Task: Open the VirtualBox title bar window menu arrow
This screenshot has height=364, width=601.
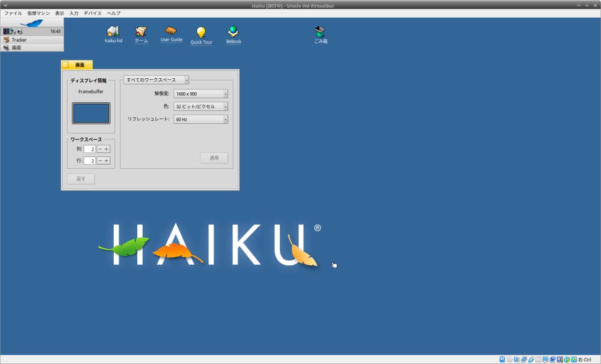Action: coord(5,5)
